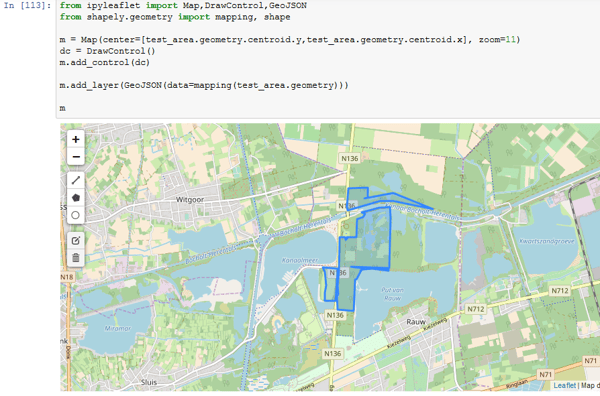This screenshot has width=600, height=396.
Task: Select the draw polygon tool
Action: pos(76,198)
